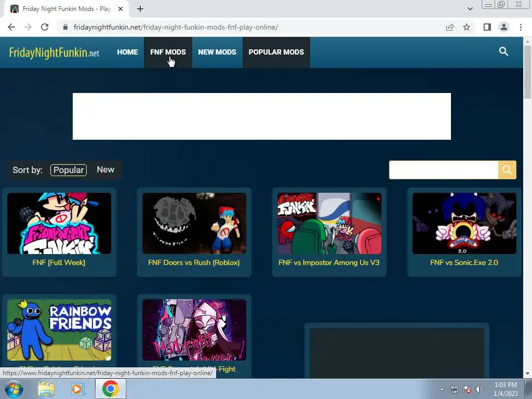Image resolution: width=532 pixels, height=399 pixels.
Task: Click the network tray icon
Action: (454, 389)
